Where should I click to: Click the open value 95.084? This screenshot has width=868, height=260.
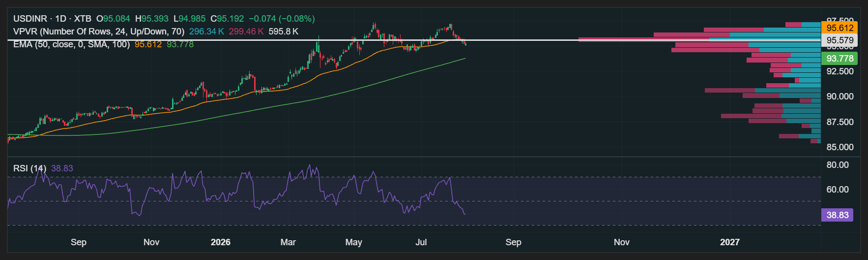pyautogui.click(x=116, y=19)
